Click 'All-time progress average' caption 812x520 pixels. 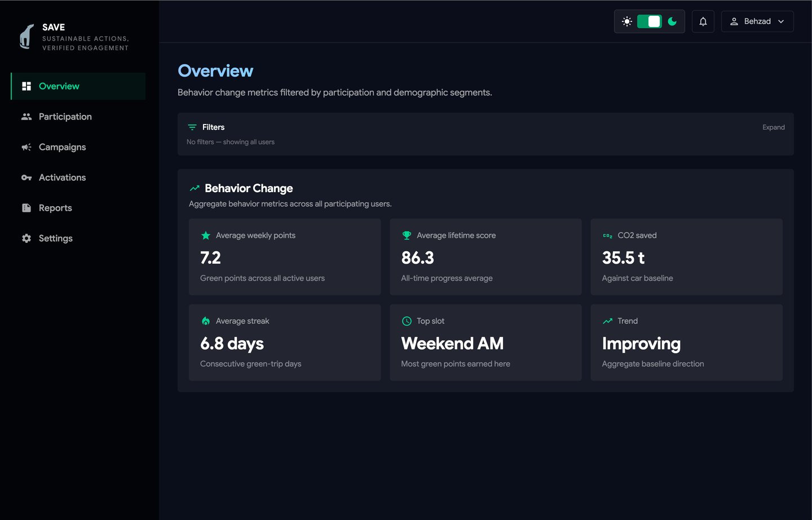pos(447,278)
